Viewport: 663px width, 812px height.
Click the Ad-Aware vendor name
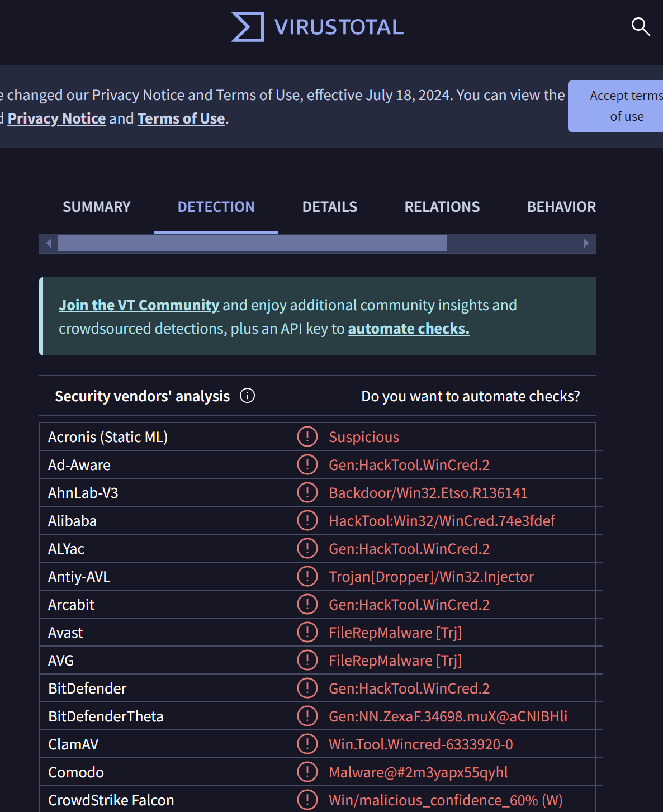[79, 465]
